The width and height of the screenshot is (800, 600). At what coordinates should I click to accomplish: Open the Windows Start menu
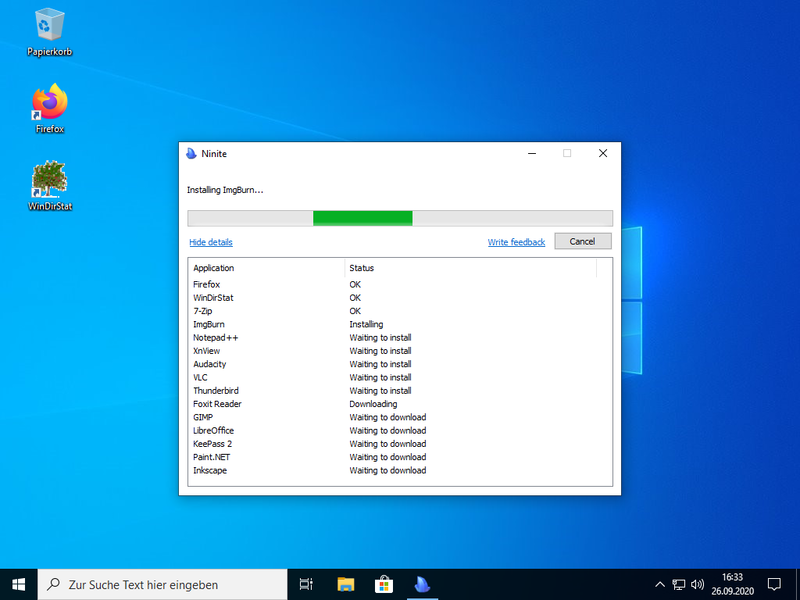(19, 583)
